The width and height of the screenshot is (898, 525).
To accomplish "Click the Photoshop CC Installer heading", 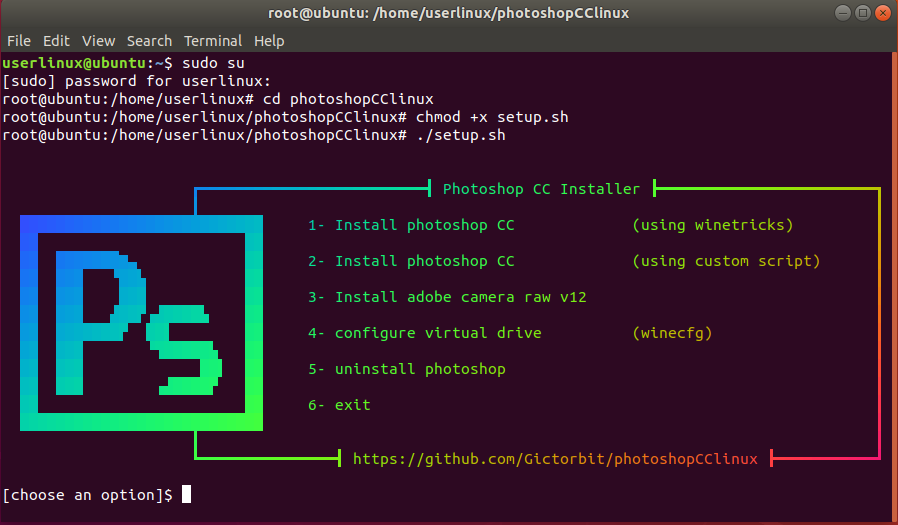I will [541, 189].
